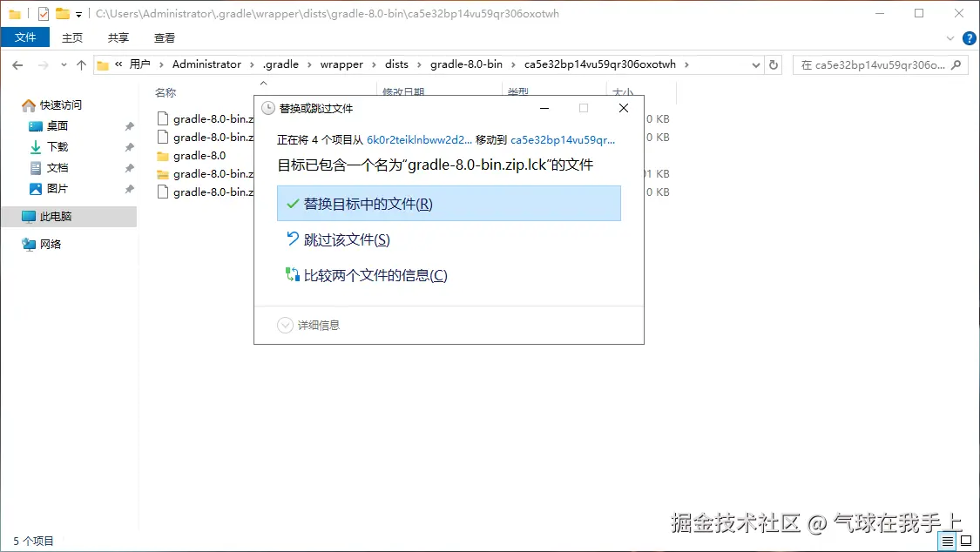This screenshot has height=552, width=980.
Task: Expand breadcrumb chevron after Administrator
Action: pyautogui.click(x=252, y=65)
